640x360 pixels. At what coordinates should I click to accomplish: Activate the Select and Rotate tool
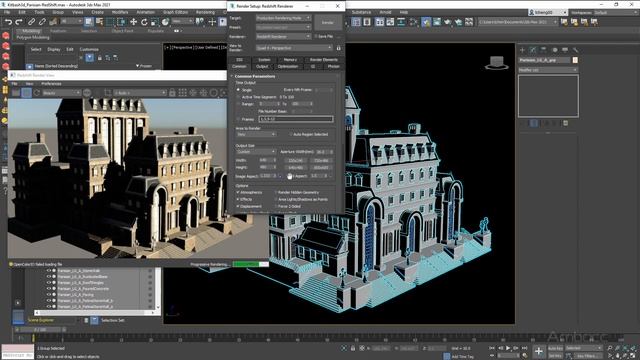(x=144, y=22)
